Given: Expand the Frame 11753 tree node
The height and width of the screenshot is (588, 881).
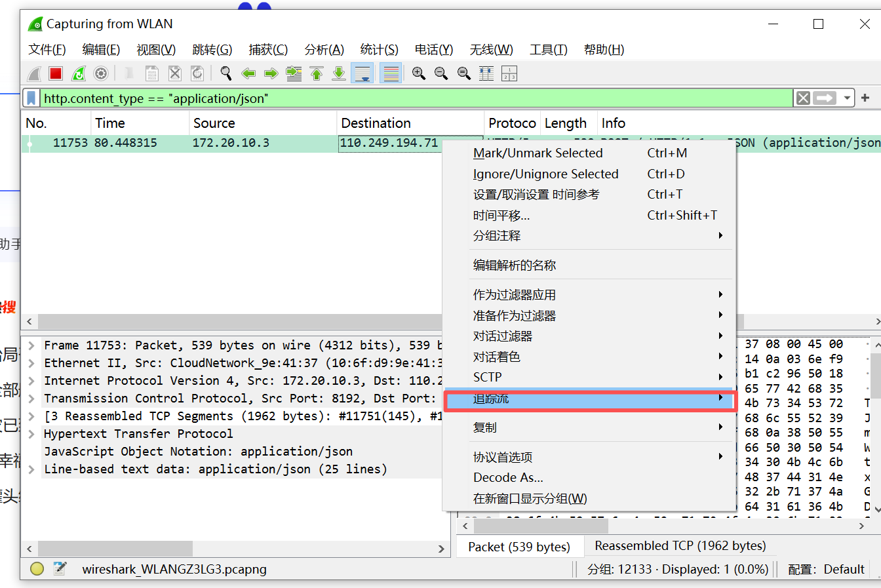Looking at the screenshot, I should click(x=31, y=345).
